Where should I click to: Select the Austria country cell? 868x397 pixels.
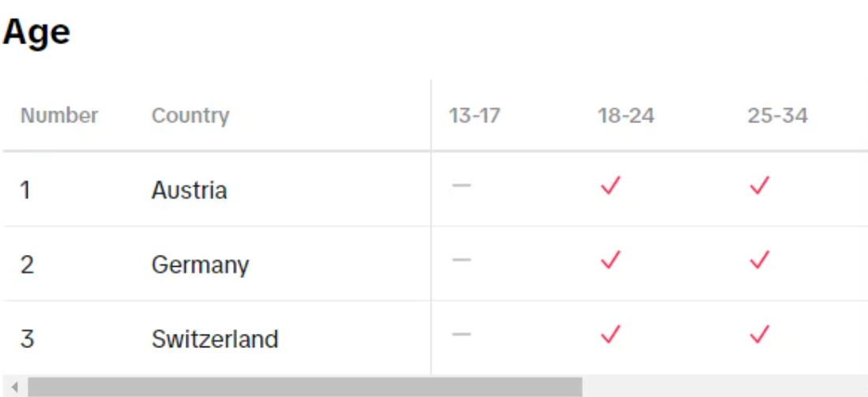click(190, 190)
